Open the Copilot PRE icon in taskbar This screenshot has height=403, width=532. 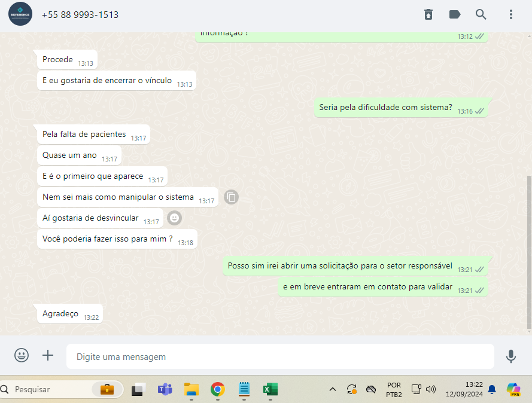click(x=513, y=389)
